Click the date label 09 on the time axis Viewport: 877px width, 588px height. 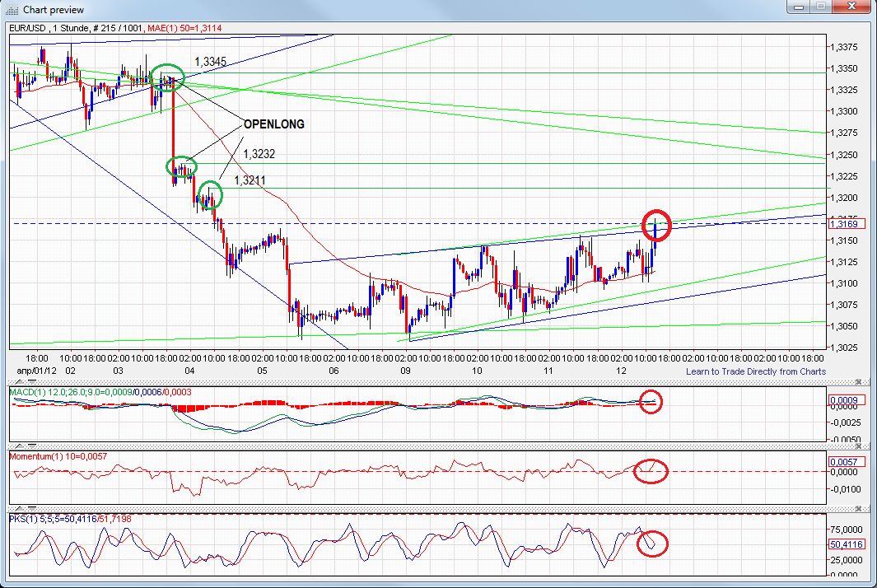[405, 371]
